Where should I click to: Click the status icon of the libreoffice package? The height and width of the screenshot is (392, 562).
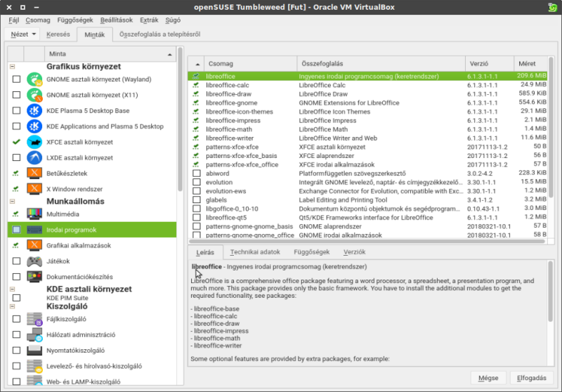coord(196,76)
